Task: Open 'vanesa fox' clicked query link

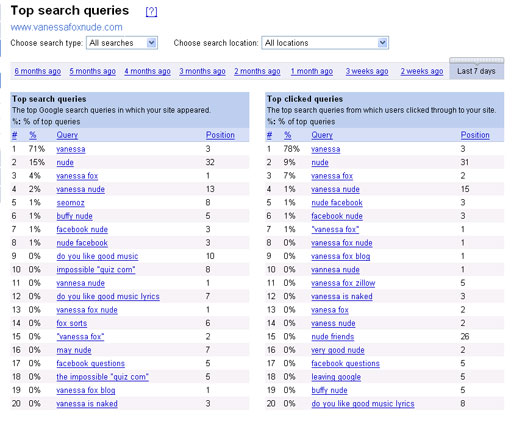Action: (330, 310)
